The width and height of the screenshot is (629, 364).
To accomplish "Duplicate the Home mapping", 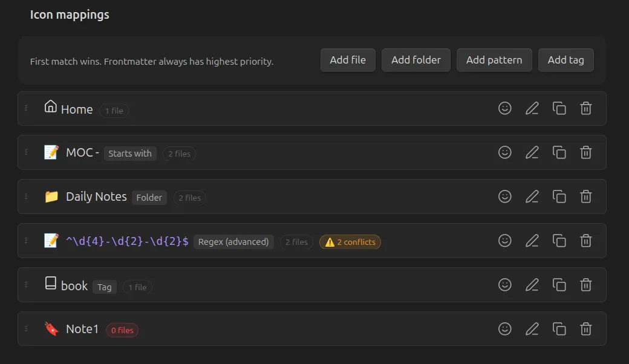I will click(x=559, y=108).
